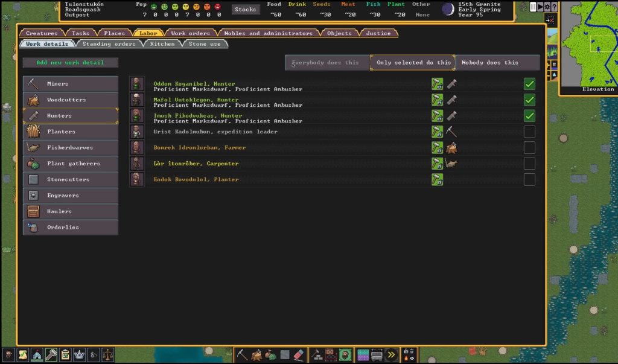Viewport: 618px width, 364px height.
Task: Click Lòr Îtonrôber's fishing labor icon
Action: coord(451,163)
